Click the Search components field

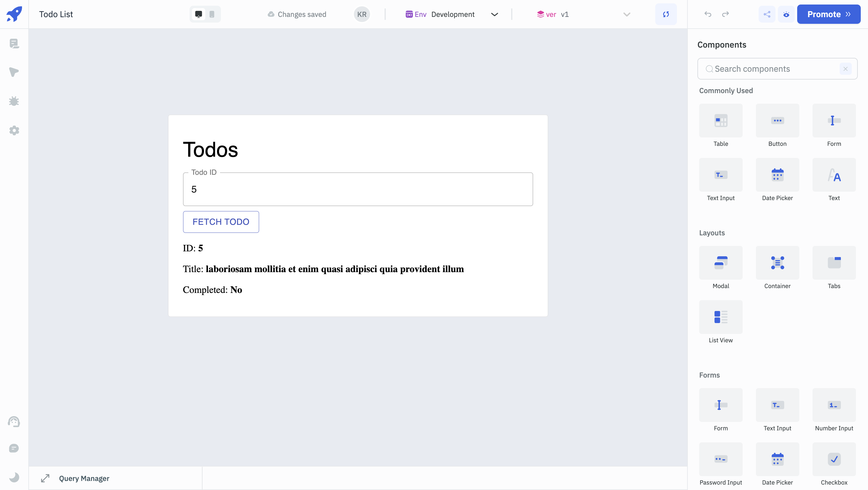point(772,69)
